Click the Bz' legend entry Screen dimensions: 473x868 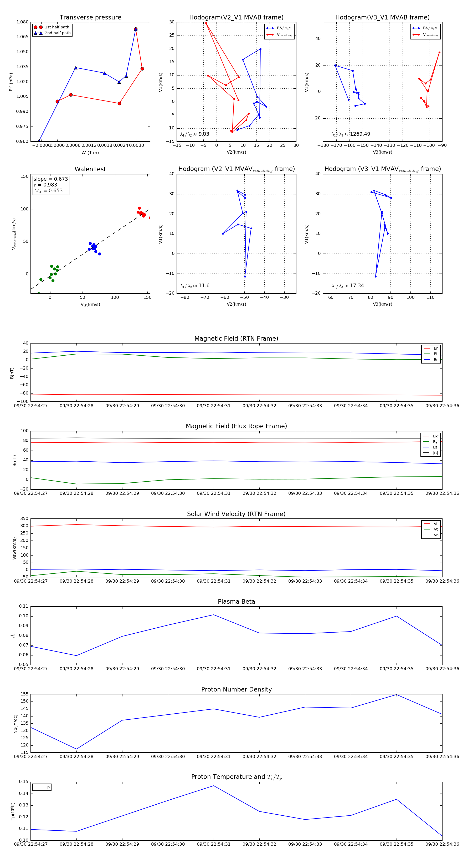click(x=431, y=447)
